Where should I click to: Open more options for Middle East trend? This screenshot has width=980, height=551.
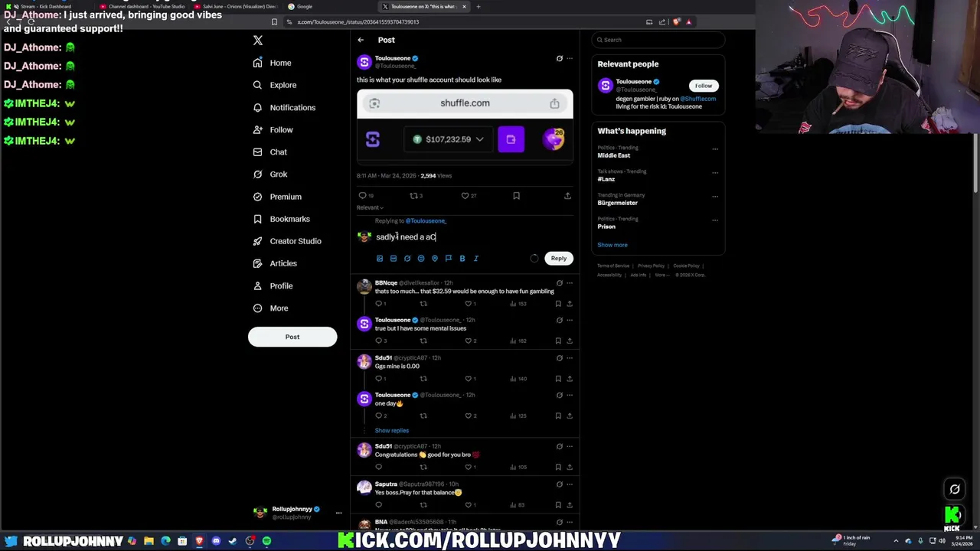point(715,149)
